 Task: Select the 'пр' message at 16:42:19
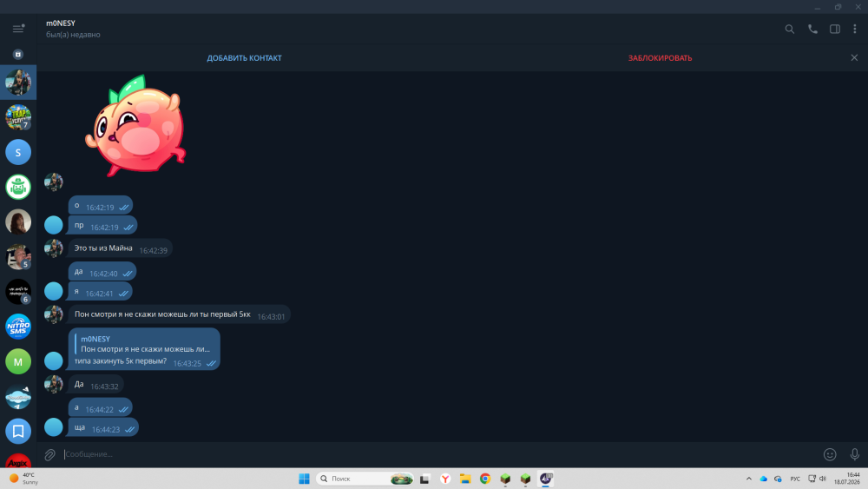tap(102, 226)
